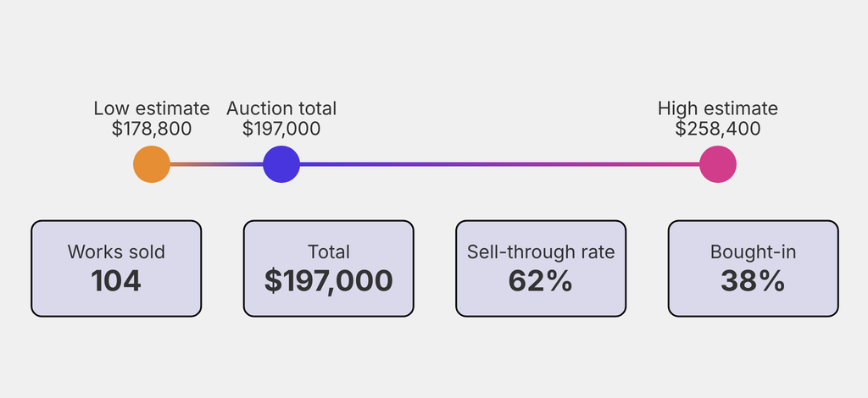This screenshot has width=868, height=398.
Task: Select the $197,000 value above the line
Action: tap(281, 129)
